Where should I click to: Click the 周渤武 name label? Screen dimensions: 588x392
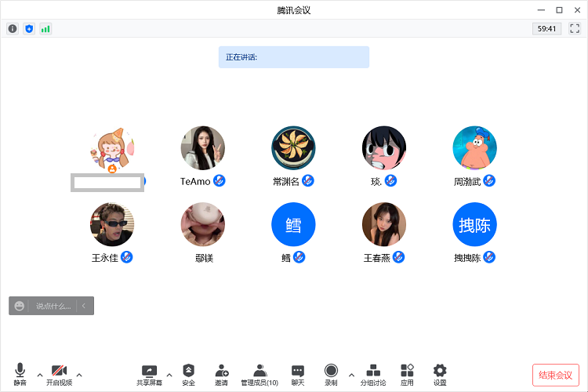[467, 182]
